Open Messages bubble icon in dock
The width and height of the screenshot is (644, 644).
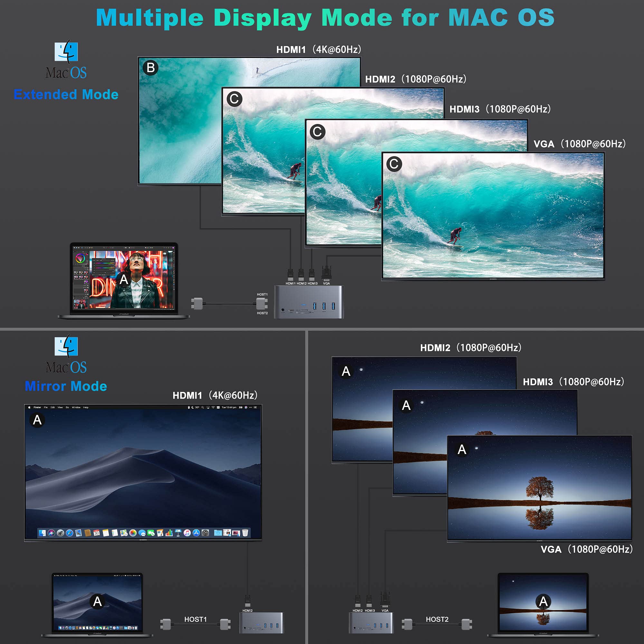pos(142,533)
